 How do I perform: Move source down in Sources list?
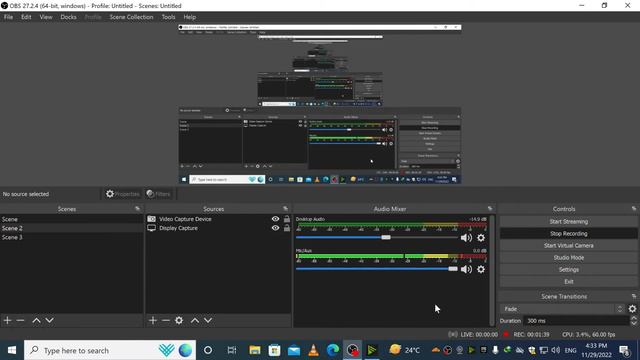pos(208,320)
